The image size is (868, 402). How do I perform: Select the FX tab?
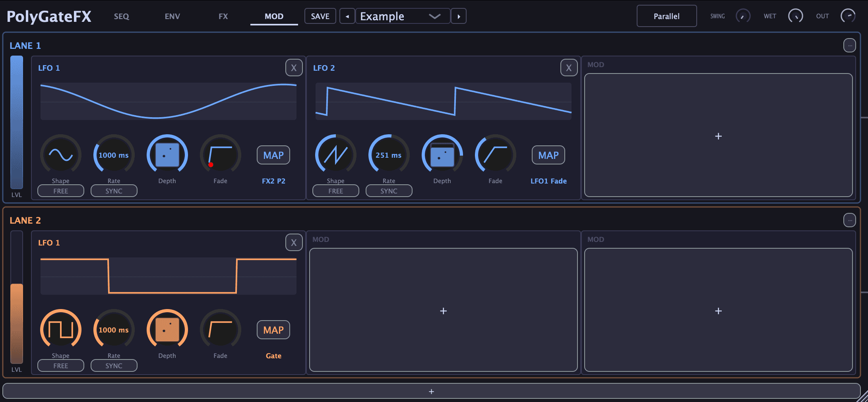[x=223, y=16]
